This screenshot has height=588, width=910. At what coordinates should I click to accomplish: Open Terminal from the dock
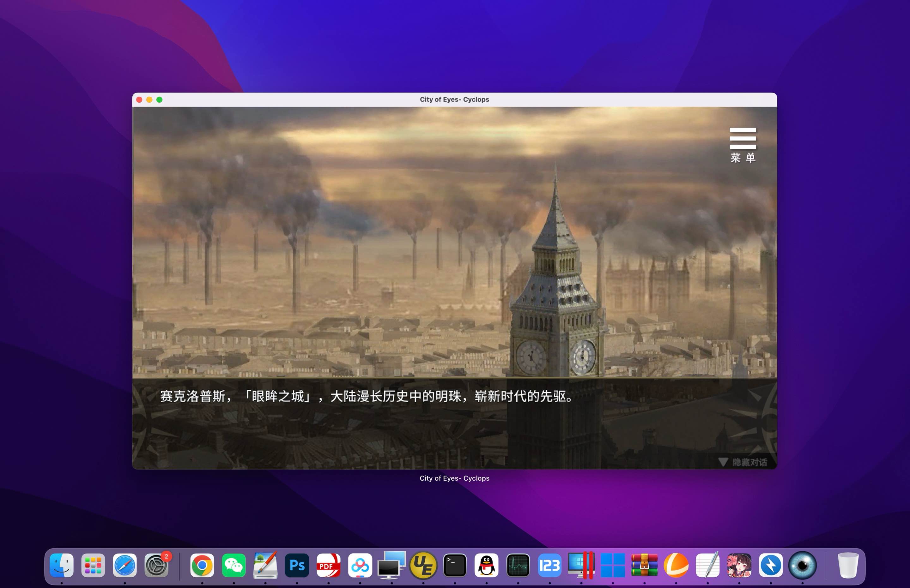click(x=455, y=565)
